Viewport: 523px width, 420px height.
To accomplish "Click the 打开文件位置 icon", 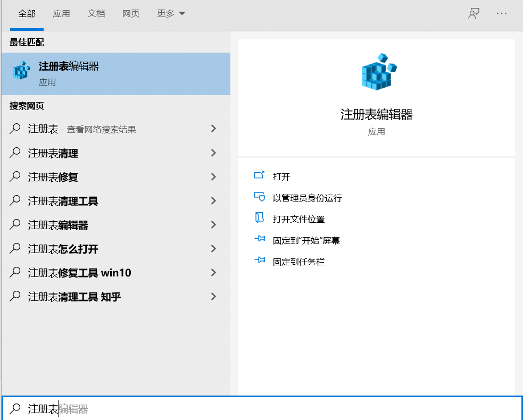I will [x=260, y=218].
